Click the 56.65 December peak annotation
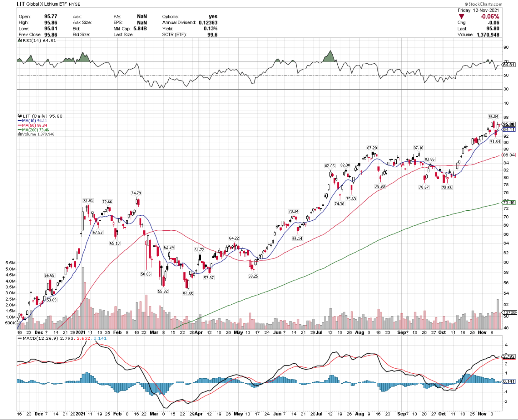The width and height of the screenshot is (518, 420). [50, 275]
